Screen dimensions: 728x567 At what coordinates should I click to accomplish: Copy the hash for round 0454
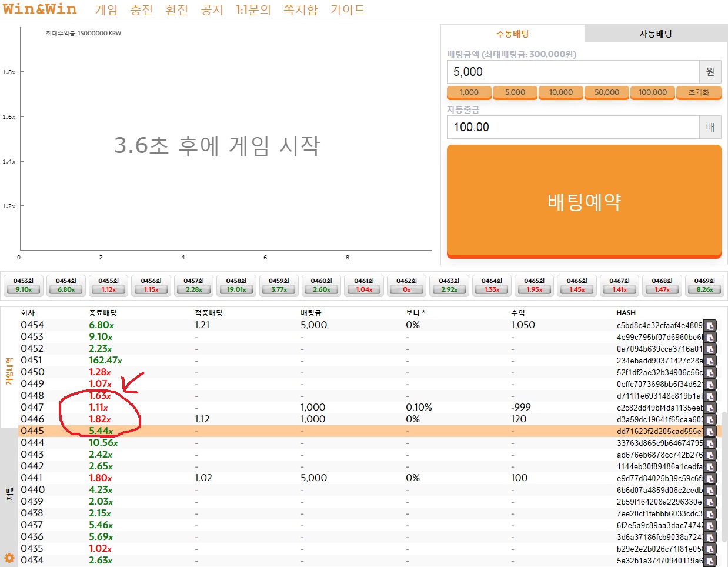pos(710,326)
